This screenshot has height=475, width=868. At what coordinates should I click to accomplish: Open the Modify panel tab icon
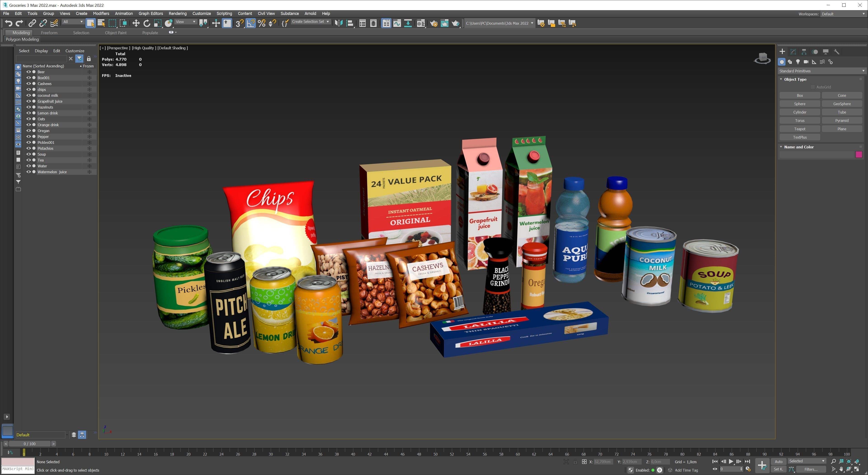[793, 52]
